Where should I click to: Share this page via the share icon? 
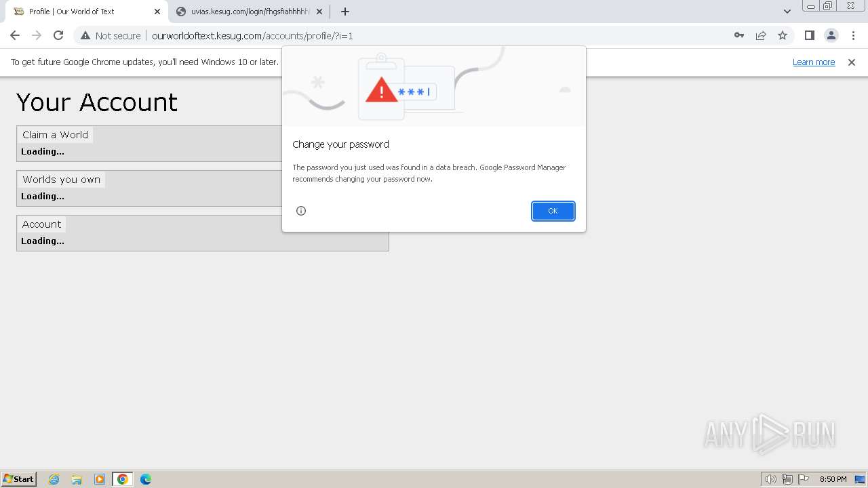tap(761, 35)
